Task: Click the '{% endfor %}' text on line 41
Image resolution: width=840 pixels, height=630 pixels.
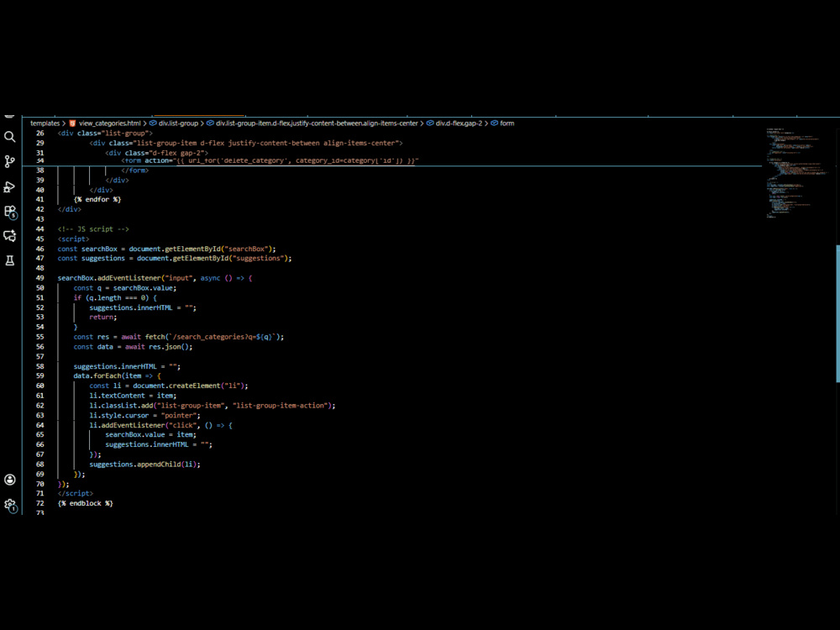Action: 97,199
